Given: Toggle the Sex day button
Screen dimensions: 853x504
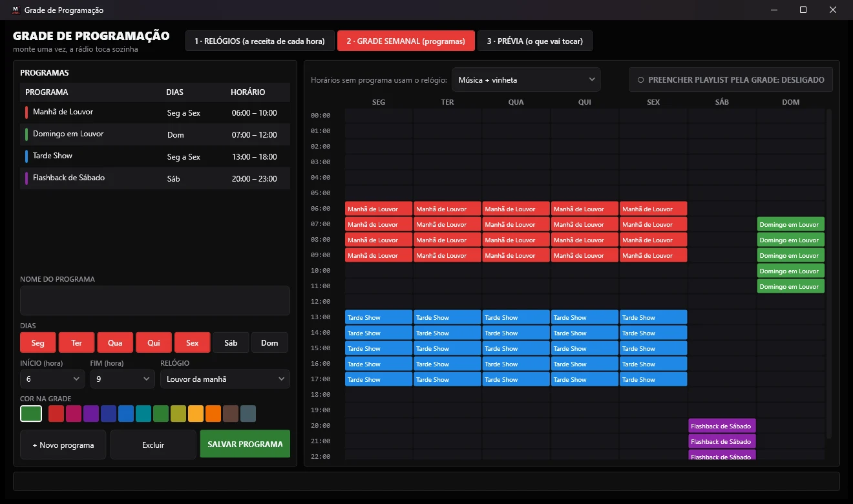Looking at the screenshot, I should 193,342.
